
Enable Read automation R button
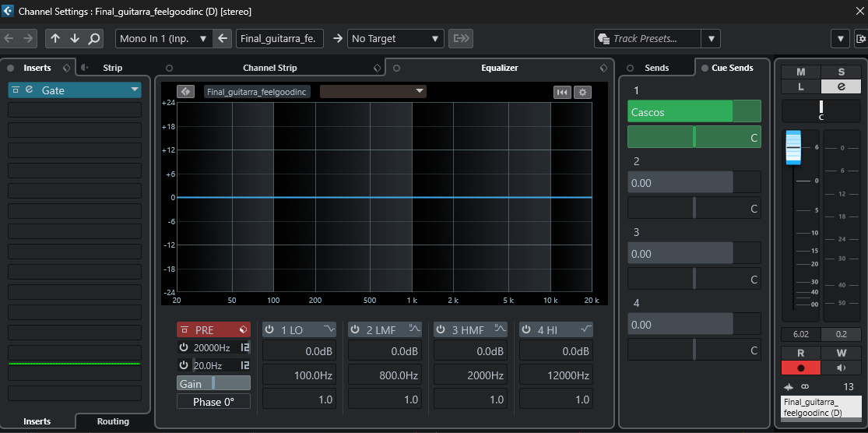click(800, 353)
